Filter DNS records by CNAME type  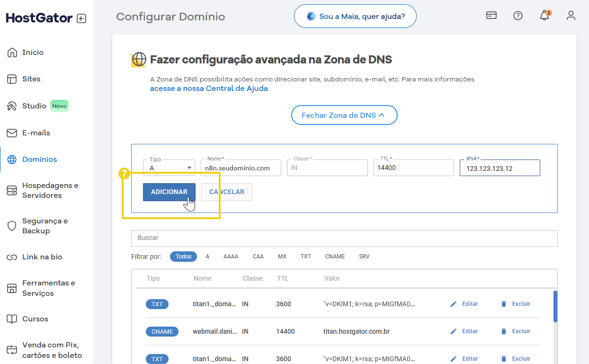pos(335,257)
